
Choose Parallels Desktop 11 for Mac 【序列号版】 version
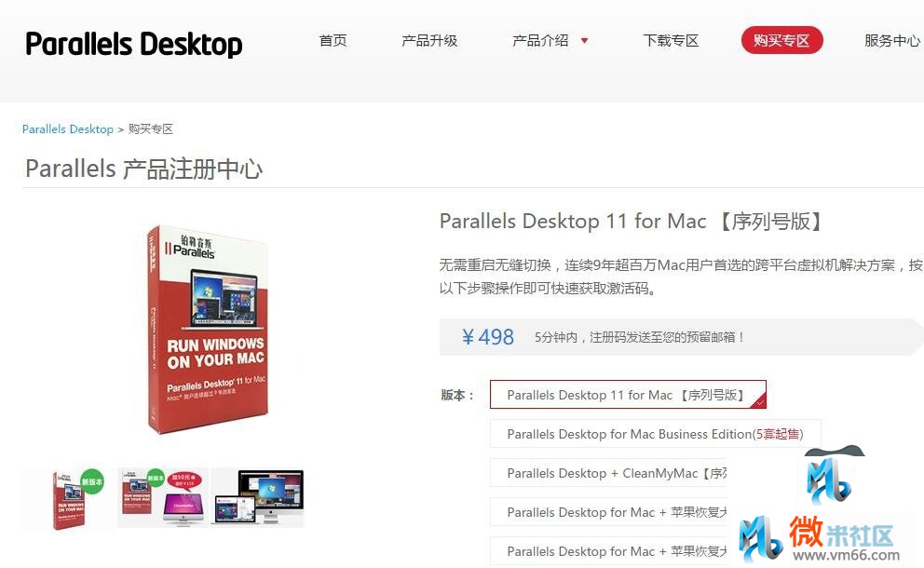coord(628,395)
